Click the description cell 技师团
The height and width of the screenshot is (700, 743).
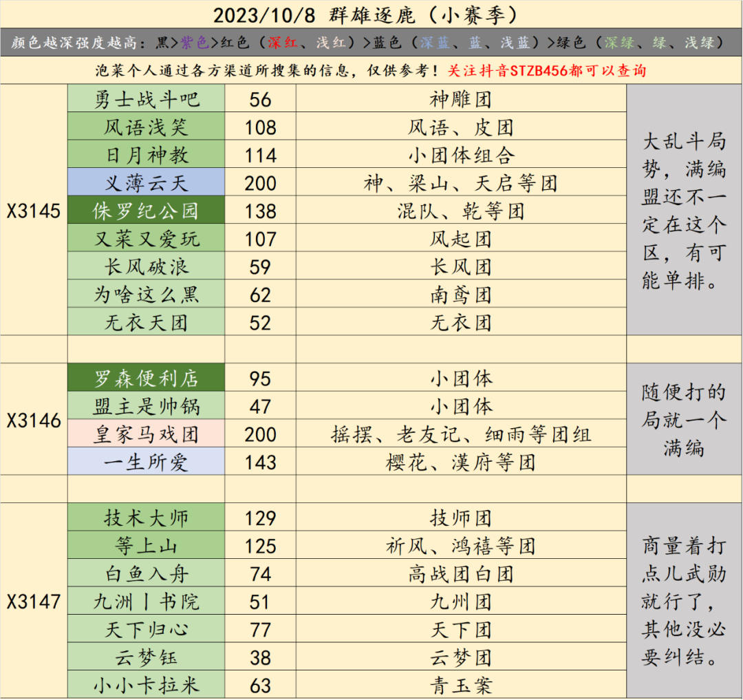click(x=461, y=518)
